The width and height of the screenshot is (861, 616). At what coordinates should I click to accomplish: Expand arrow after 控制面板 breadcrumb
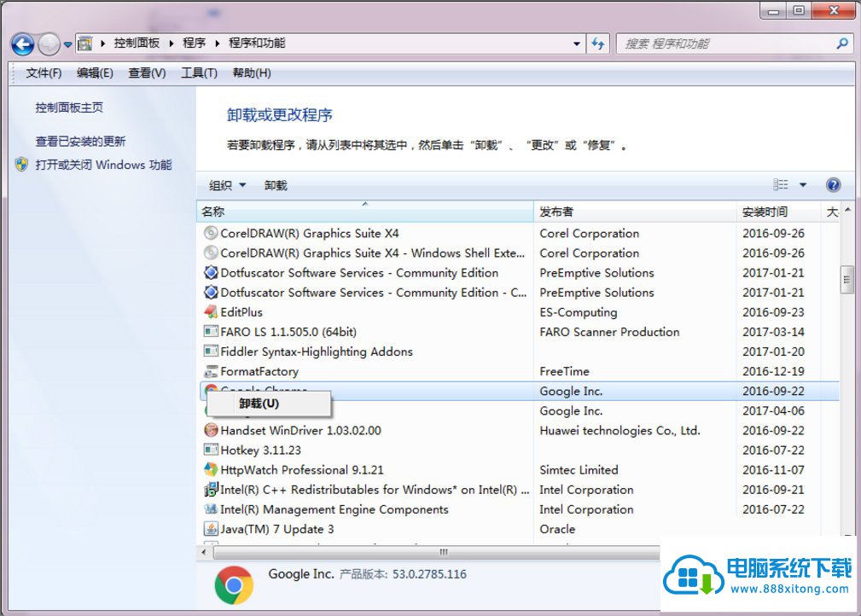click(172, 44)
